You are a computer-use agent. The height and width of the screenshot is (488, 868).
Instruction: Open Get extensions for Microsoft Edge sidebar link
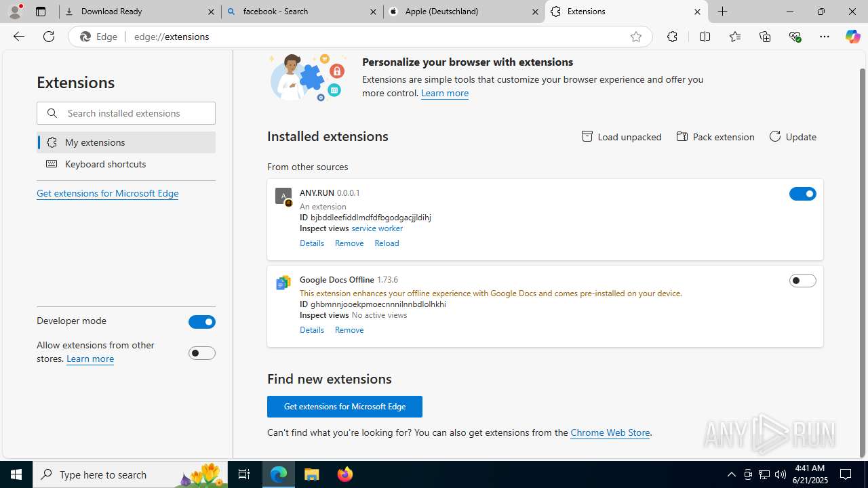tap(107, 193)
